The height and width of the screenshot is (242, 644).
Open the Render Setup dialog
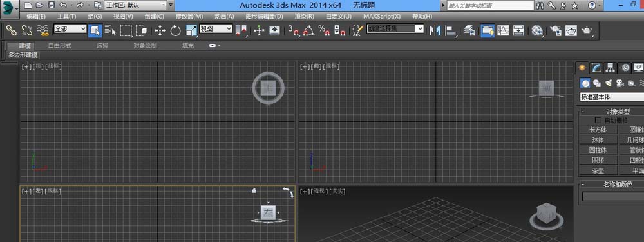[x=555, y=30]
